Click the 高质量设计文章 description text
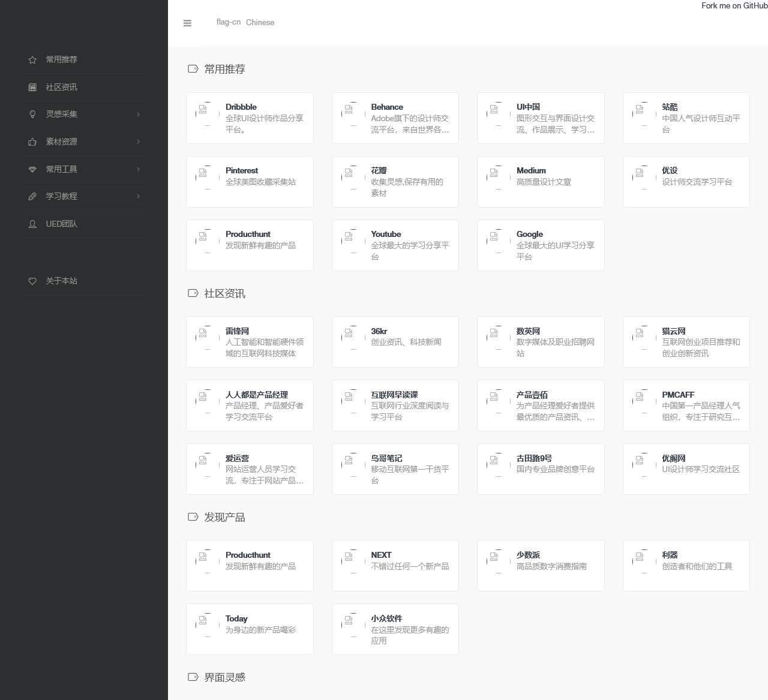 coord(544,182)
